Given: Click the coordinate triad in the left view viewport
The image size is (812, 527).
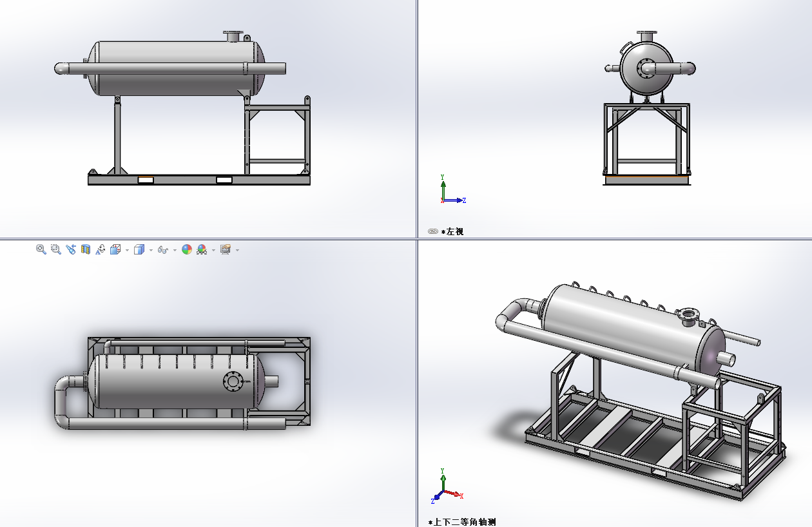Looking at the screenshot, I should pos(452,189).
